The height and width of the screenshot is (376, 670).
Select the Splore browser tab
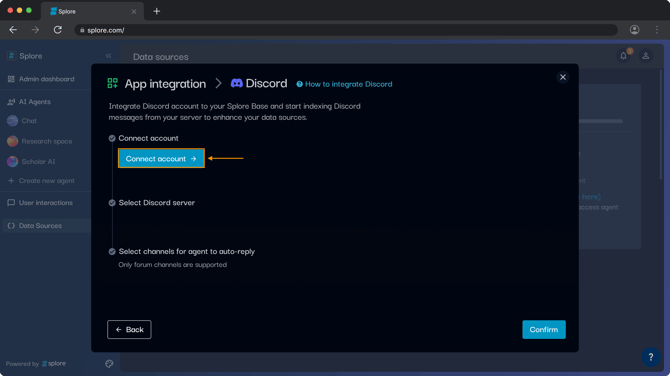tap(92, 12)
